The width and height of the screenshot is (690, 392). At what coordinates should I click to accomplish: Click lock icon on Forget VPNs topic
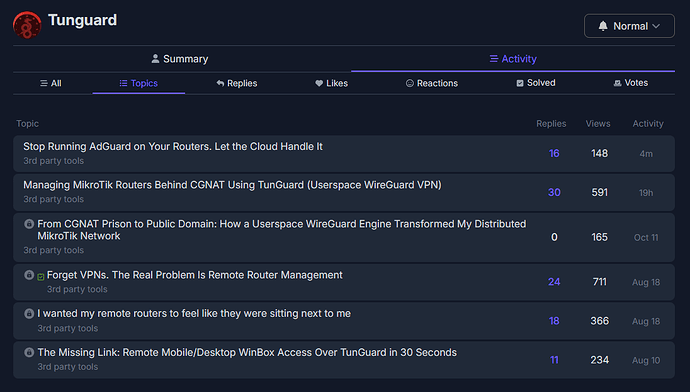tap(29, 275)
